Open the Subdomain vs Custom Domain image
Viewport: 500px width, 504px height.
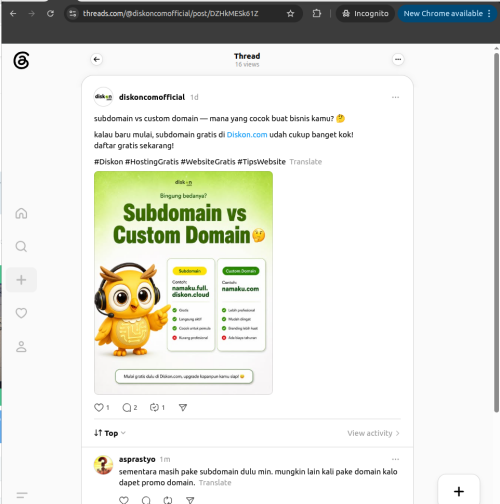point(183,283)
